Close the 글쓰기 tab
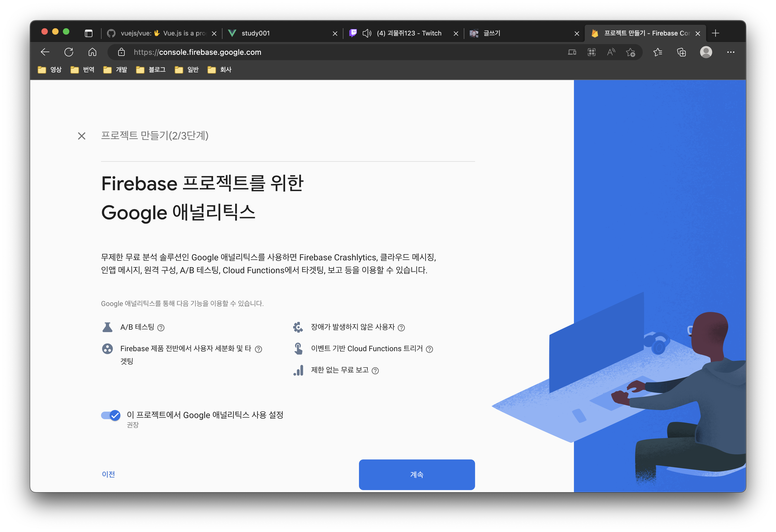Image resolution: width=776 pixels, height=532 pixels. (x=577, y=33)
